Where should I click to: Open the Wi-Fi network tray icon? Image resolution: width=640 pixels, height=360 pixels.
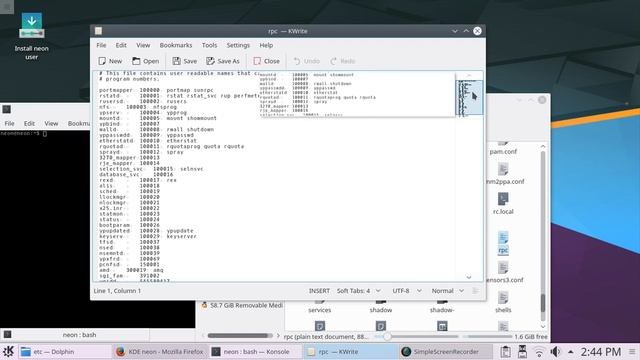pos(539,351)
